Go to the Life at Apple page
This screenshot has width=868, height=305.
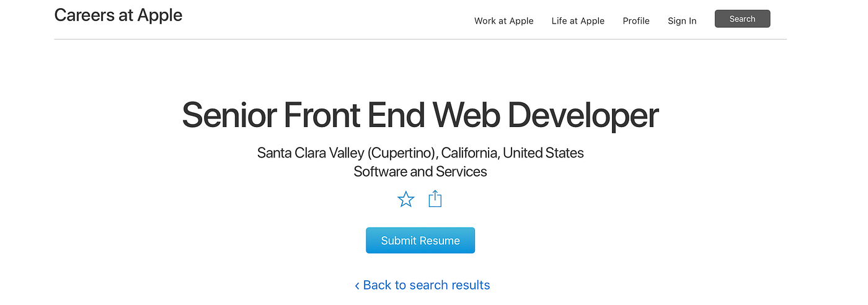(578, 21)
